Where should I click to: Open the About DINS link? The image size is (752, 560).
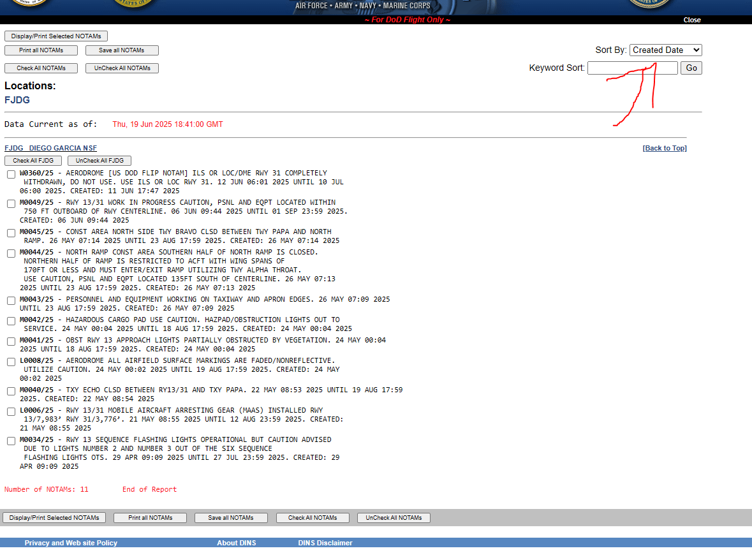coord(237,543)
